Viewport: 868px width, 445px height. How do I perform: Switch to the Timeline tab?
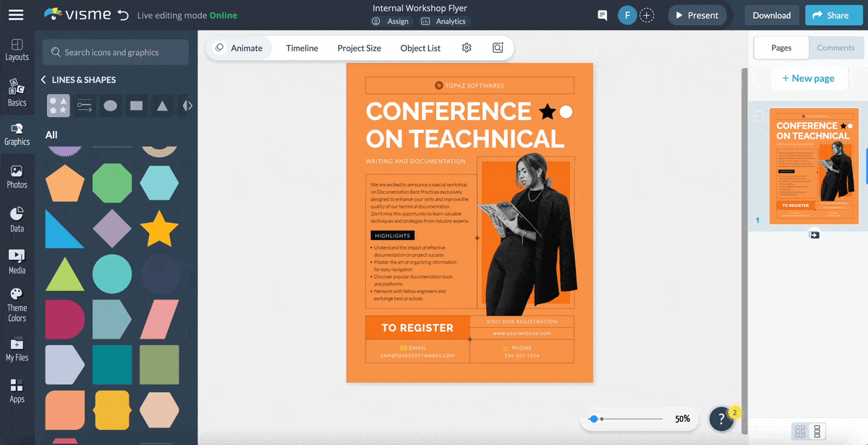coord(301,48)
